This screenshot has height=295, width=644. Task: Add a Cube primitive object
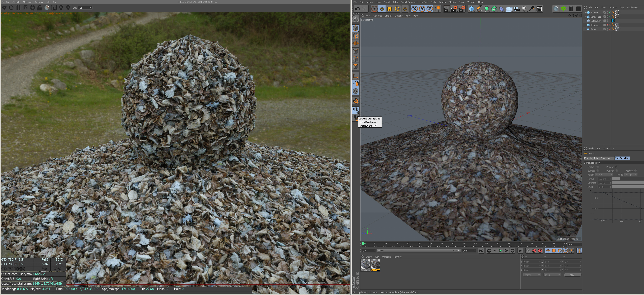coord(471,9)
